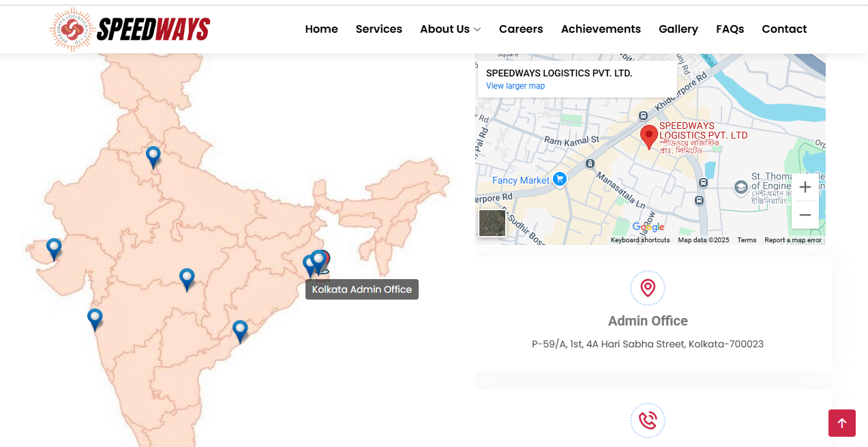Zoom out on the Google map

click(x=805, y=215)
